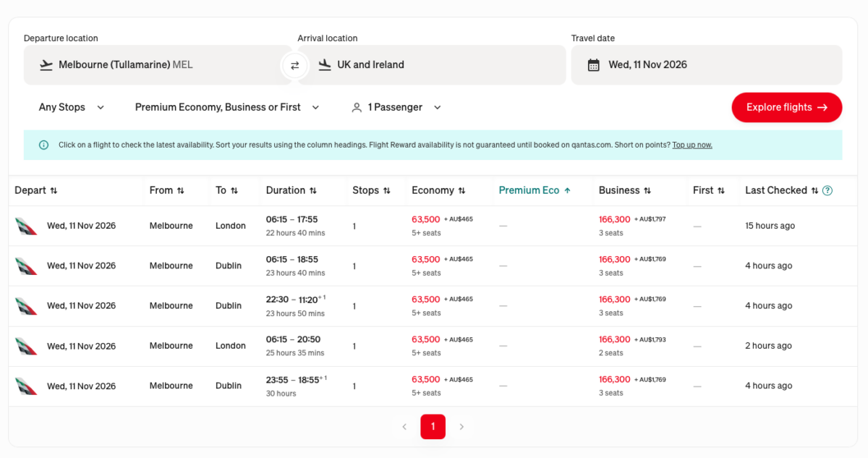Click the info icon in the availability banner

click(43, 145)
